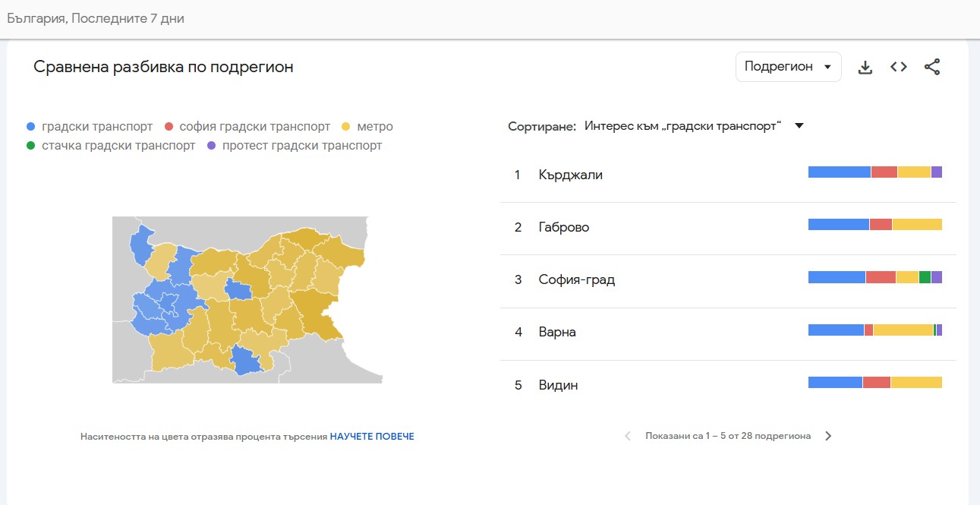Click the yellow legend dot for 'метро'

pyautogui.click(x=345, y=126)
